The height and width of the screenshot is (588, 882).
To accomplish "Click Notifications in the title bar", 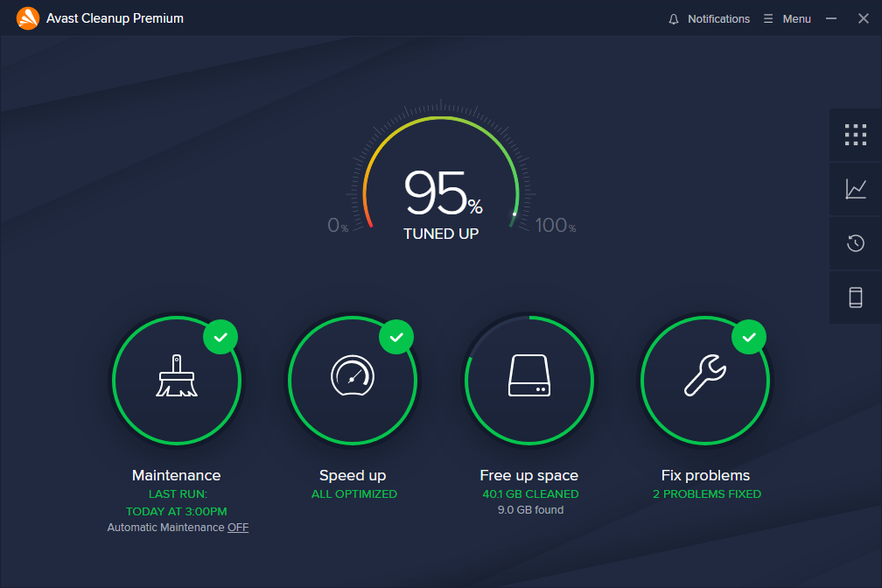I will pyautogui.click(x=717, y=18).
